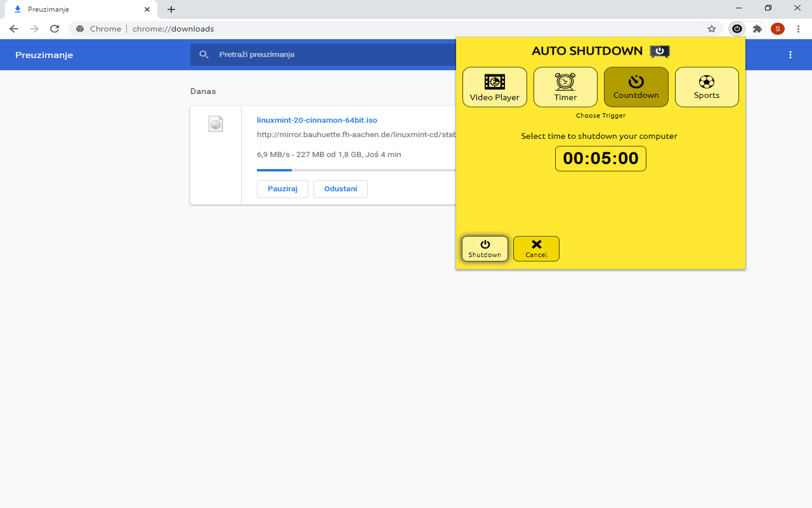Select the Timer trigger
This screenshot has height=508, width=812.
565,86
